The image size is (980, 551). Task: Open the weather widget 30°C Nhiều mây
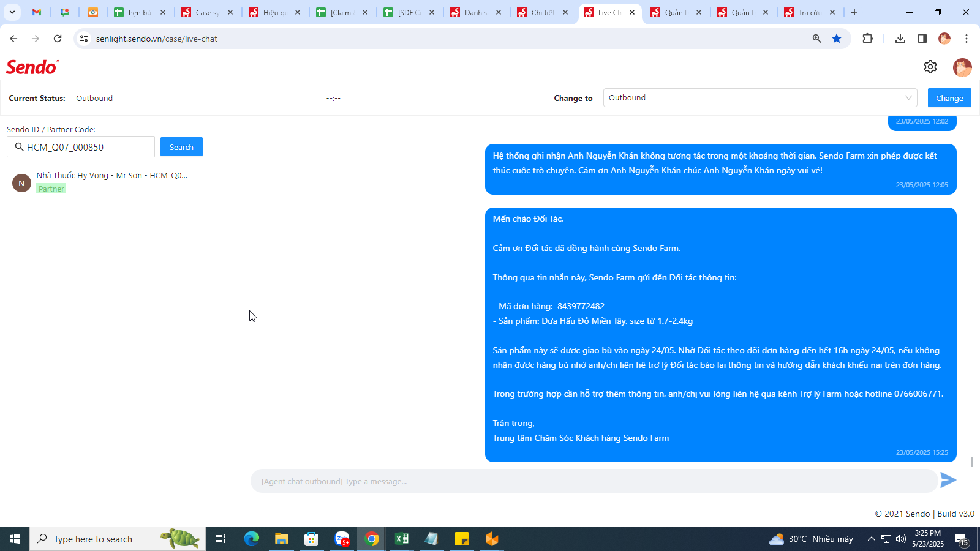pyautogui.click(x=811, y=539)
